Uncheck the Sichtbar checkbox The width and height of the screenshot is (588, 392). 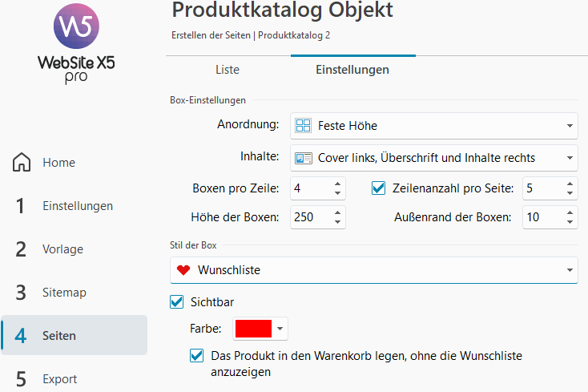tap(176, 302)
